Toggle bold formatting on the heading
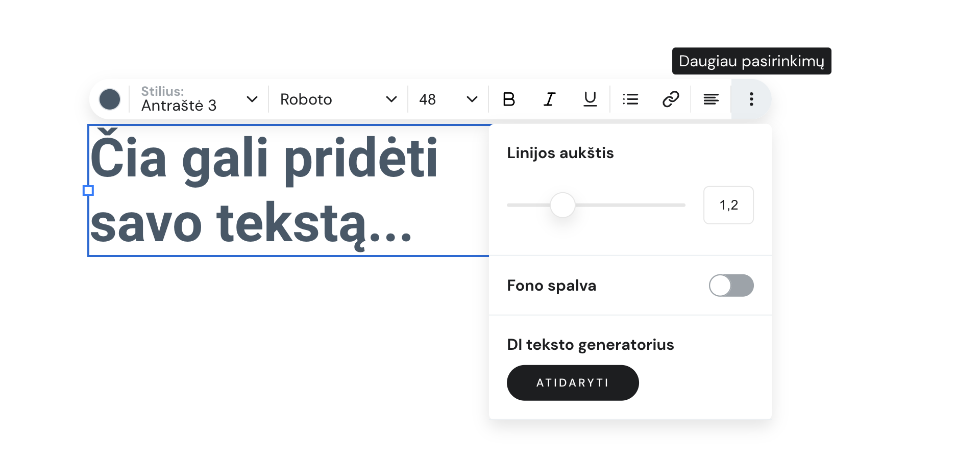980x463 pixels. (508, 99)
